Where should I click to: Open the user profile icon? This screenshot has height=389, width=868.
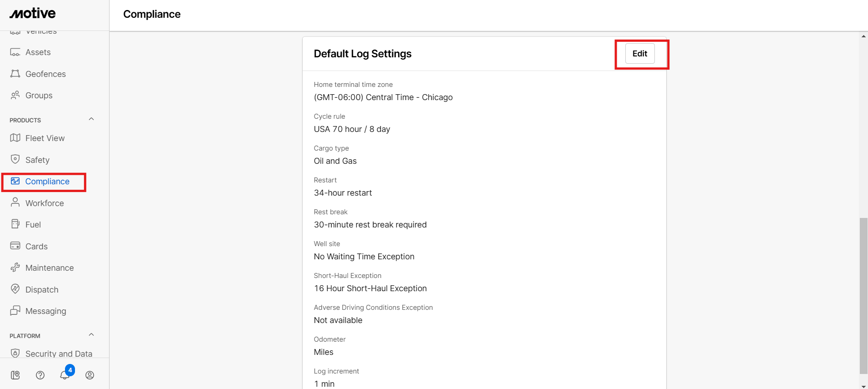(90, 375)
